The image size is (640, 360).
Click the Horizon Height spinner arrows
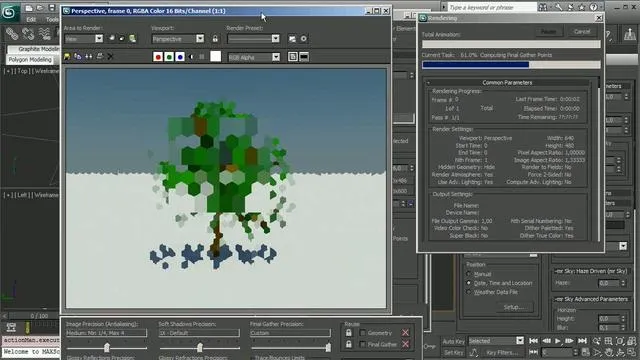click(623, 318)
